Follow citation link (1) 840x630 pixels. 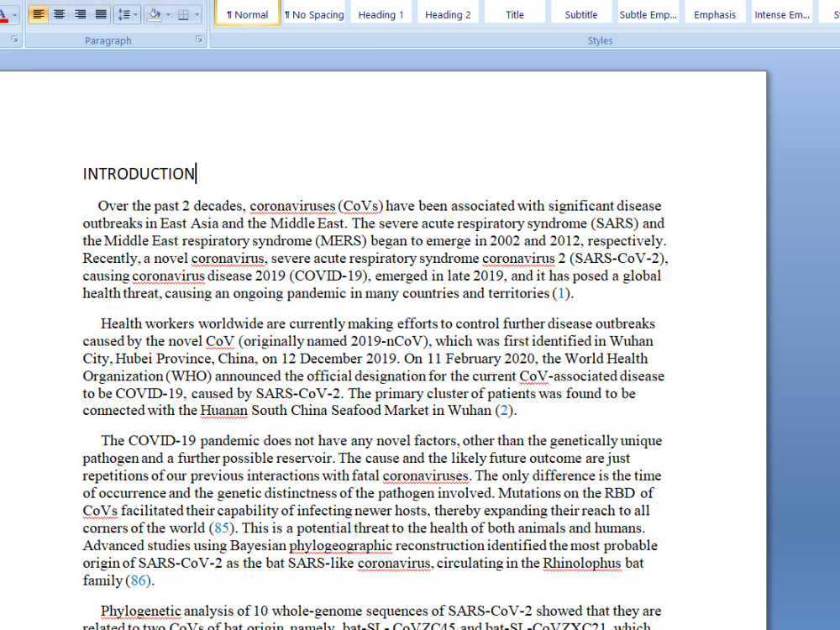click(x=561, y=293)
